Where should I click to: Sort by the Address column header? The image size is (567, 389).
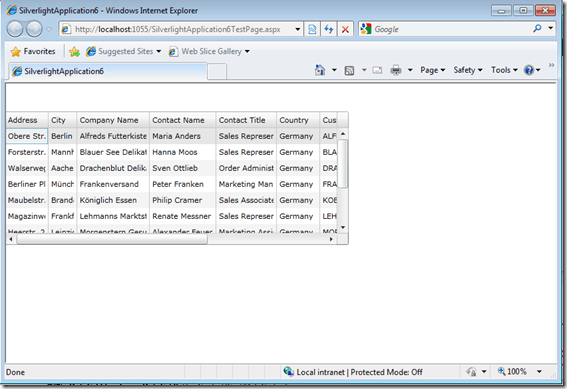click(x=27, y=120)
